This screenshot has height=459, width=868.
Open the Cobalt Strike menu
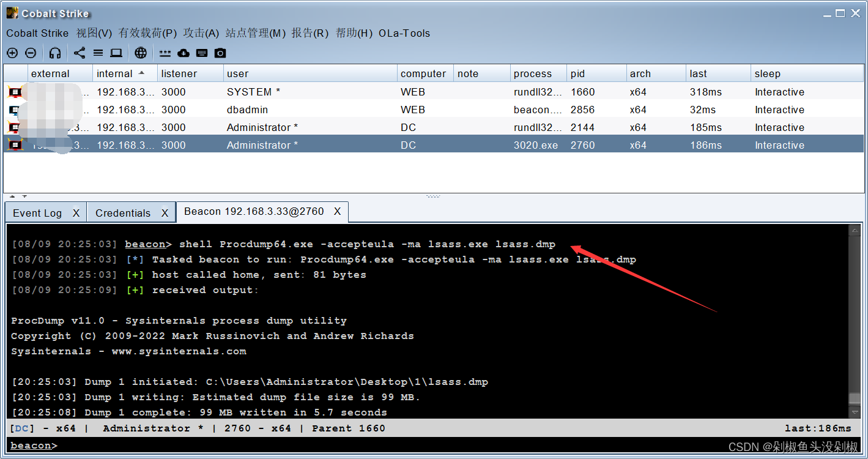37,33
